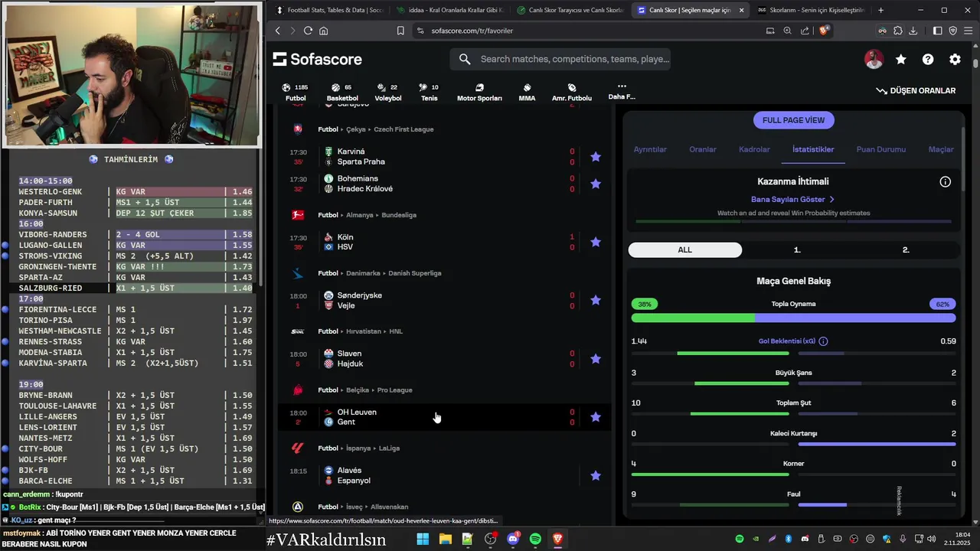Unfavorite the Karviná vs Sparta Praha match star
The width and height of the screenshot is (980, 551).
[x=596, y=157]
